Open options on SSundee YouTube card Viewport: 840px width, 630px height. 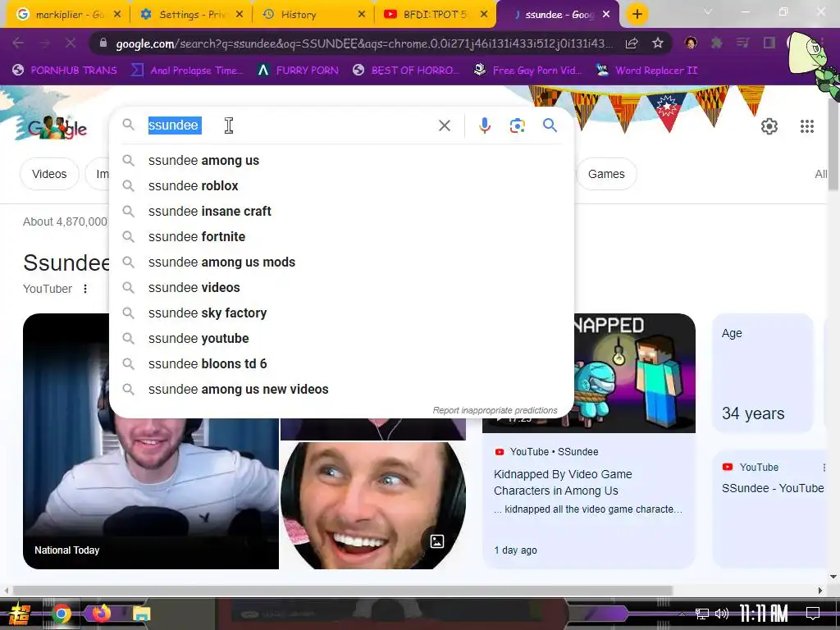click(x=824, y=468)
